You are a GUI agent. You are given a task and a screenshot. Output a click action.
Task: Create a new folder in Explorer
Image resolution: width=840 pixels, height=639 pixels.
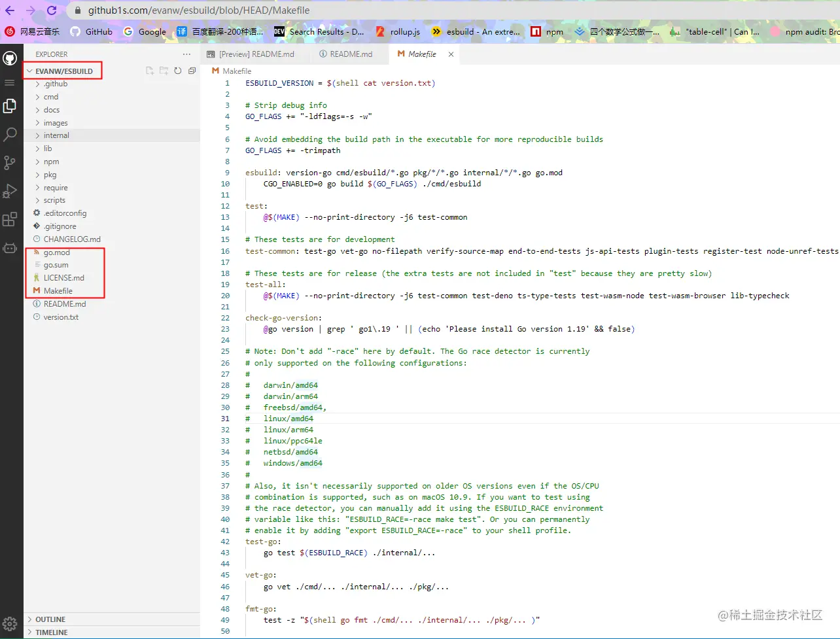coord(164,71)
